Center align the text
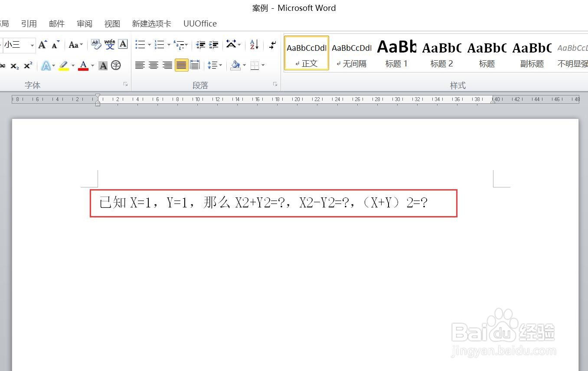588x371 pixels. [154, 66]
